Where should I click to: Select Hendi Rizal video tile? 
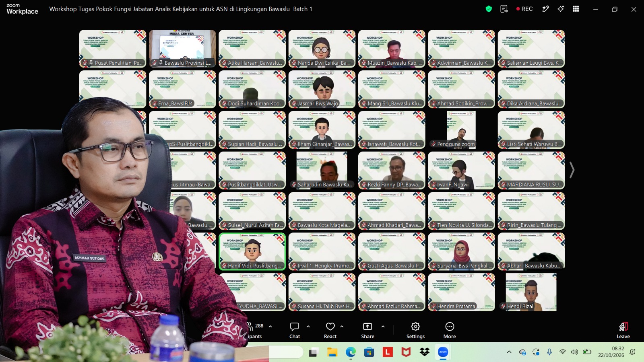tap(531, 292)
